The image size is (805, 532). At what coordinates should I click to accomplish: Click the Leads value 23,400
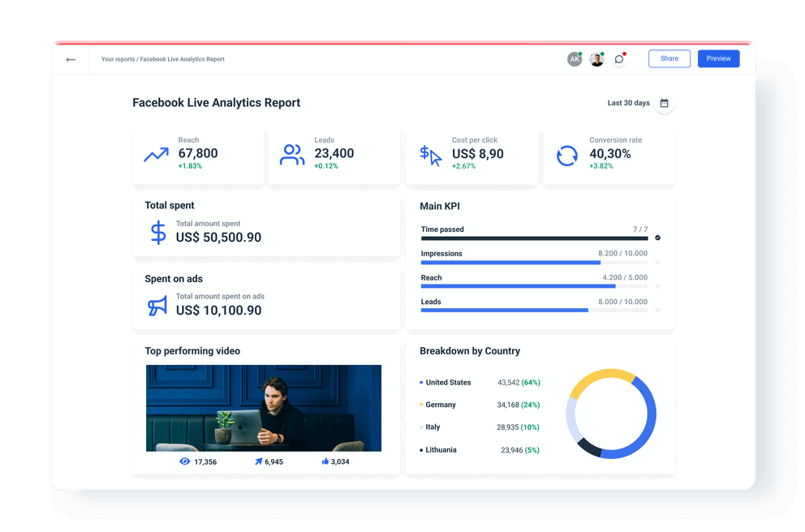click(x=334, y=153)
